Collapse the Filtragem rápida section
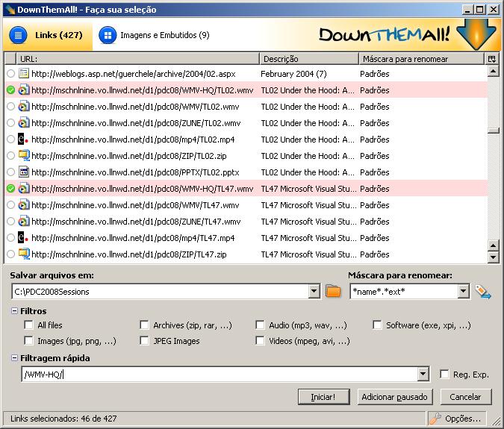 (x=14, y=357)
